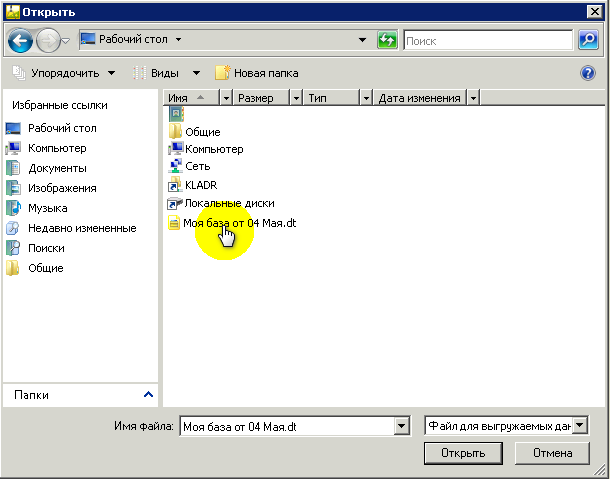Click the search magnifier button
The image size is (610, 479).
tap(588, 40)
